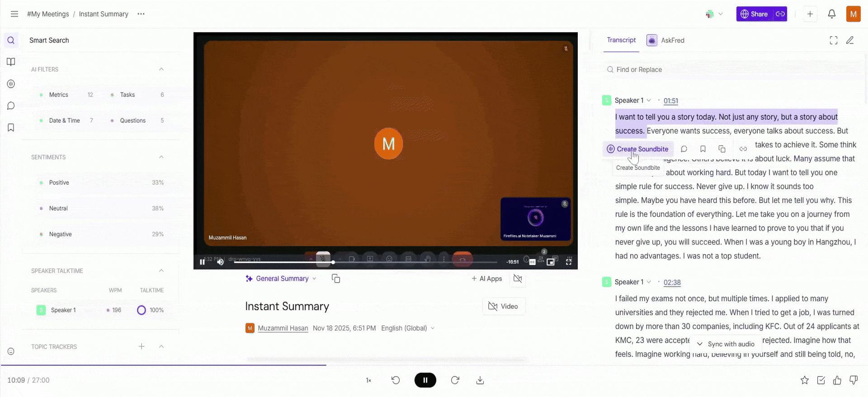Open the M user profile avatar

pos(854,14)
